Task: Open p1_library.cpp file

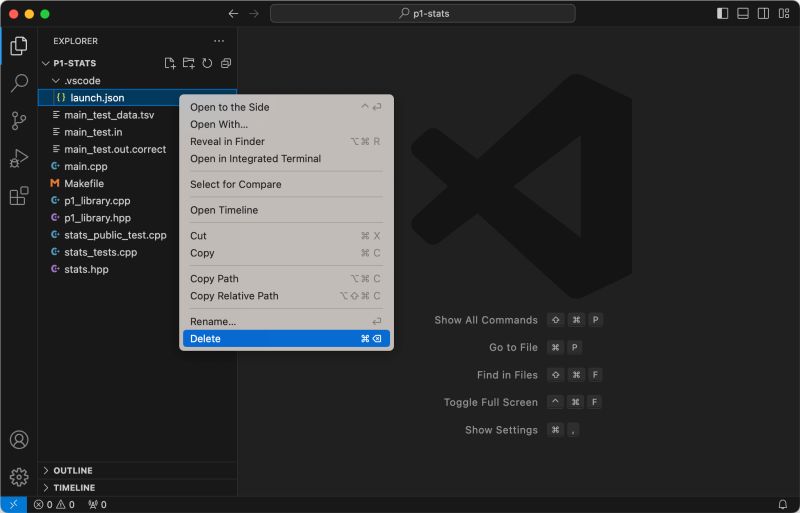Action: 97,201
